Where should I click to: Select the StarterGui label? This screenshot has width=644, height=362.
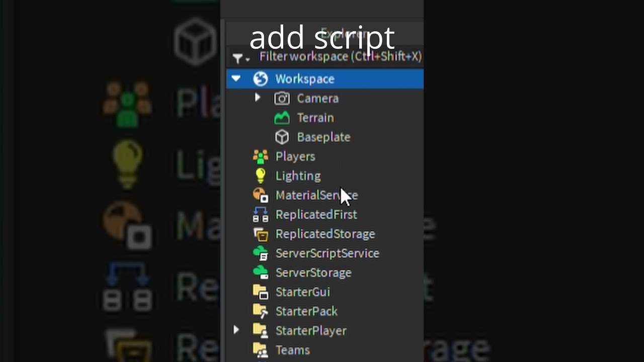pos(302,292)
